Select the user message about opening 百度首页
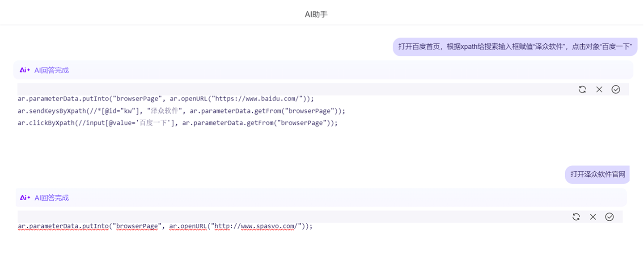 tap(515, 47)
